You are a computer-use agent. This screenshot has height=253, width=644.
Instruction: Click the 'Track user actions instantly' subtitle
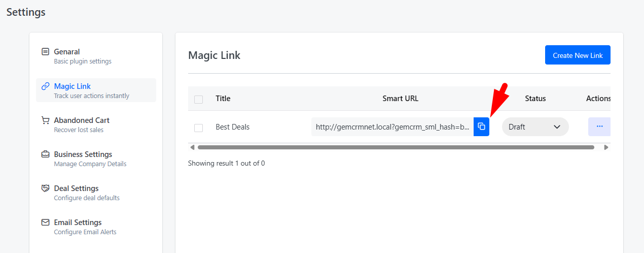point(91,96)
